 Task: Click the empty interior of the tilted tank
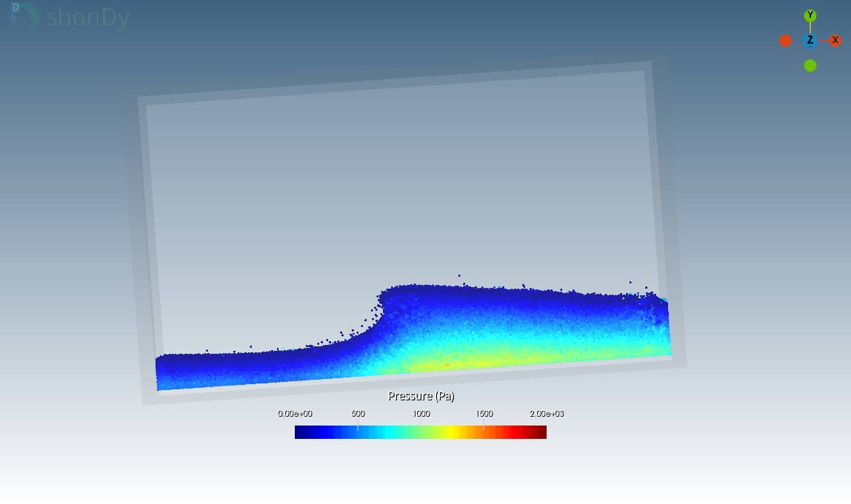coord(400,185)
